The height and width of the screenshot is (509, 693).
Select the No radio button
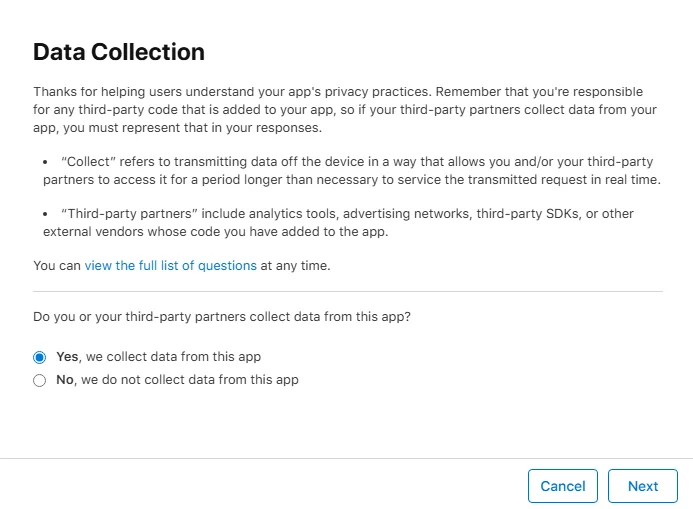coord(40,380)
